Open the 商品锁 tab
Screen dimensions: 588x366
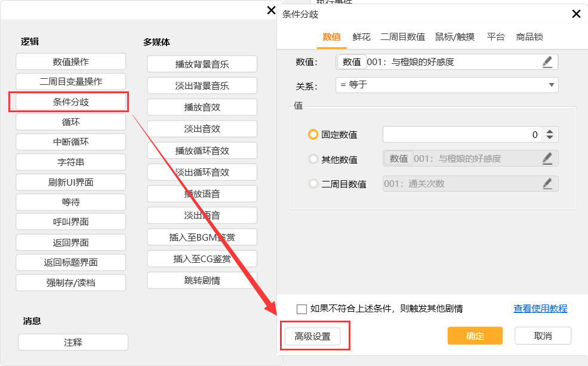click(x=529, y=37)
